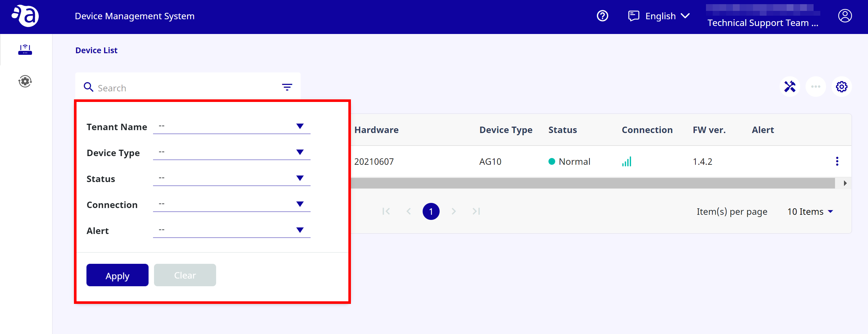Toggle the search filter icon
Viewport: 868px width, 334px height.
pos(287,88)
